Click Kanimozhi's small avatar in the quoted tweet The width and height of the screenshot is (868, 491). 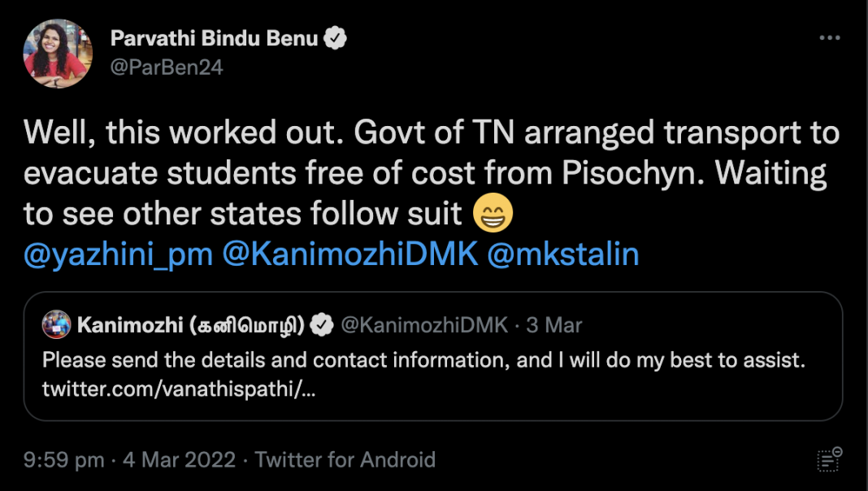click(x=57, y=325)
